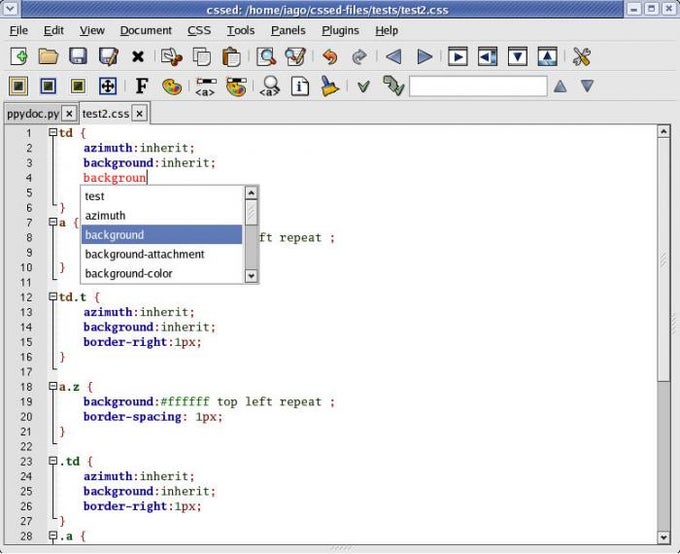The width and height of the screenshot is (680, 554).
Task: Click the magnifier over <a> icon
Action: click(270, 87)
